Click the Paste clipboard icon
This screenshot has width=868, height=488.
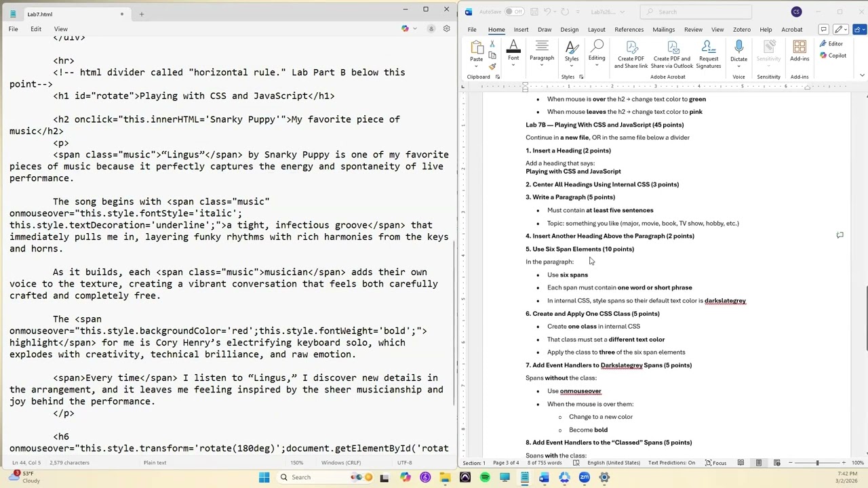point(477,47)
